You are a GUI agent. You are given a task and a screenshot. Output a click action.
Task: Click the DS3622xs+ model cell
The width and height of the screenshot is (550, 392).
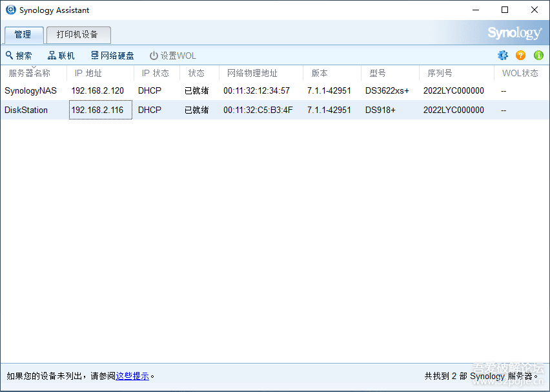(387, 91)
